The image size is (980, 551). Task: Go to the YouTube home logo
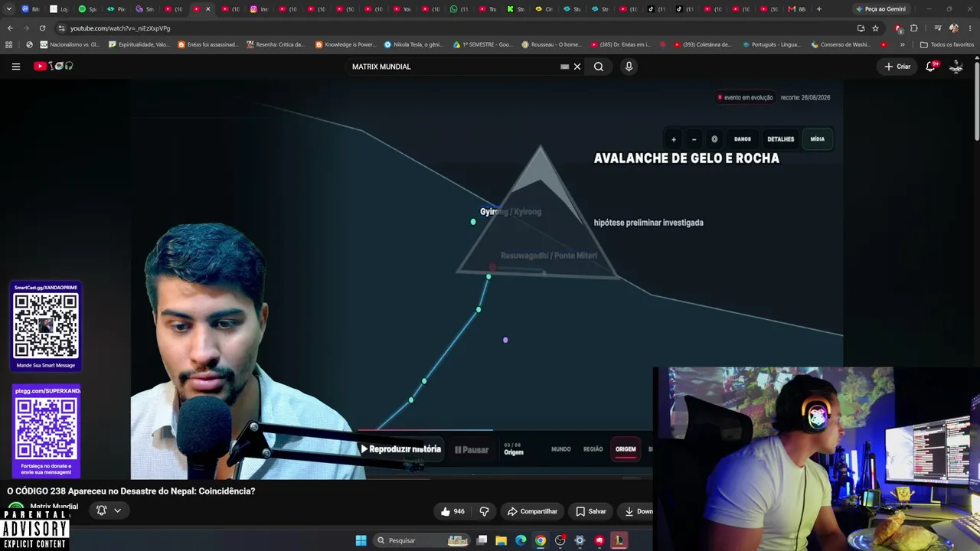(x=53, y=67)
